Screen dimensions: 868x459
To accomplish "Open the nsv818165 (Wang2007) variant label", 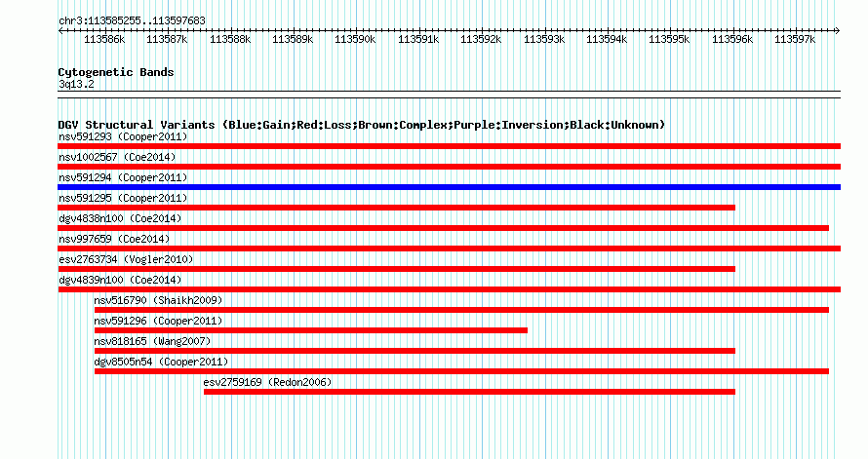I will coord(152,341).
